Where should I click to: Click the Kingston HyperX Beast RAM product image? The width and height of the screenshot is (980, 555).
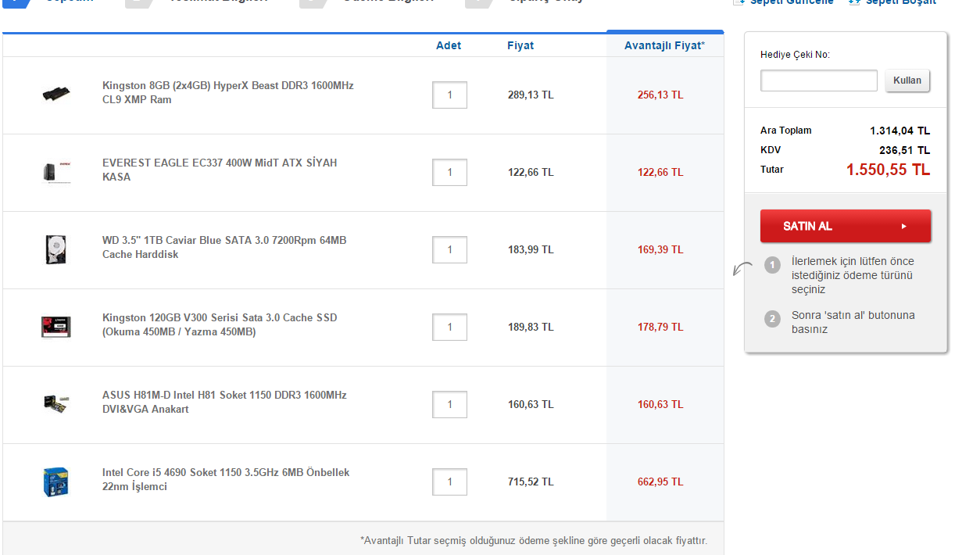pyautogui.click(x=56, y=95)
